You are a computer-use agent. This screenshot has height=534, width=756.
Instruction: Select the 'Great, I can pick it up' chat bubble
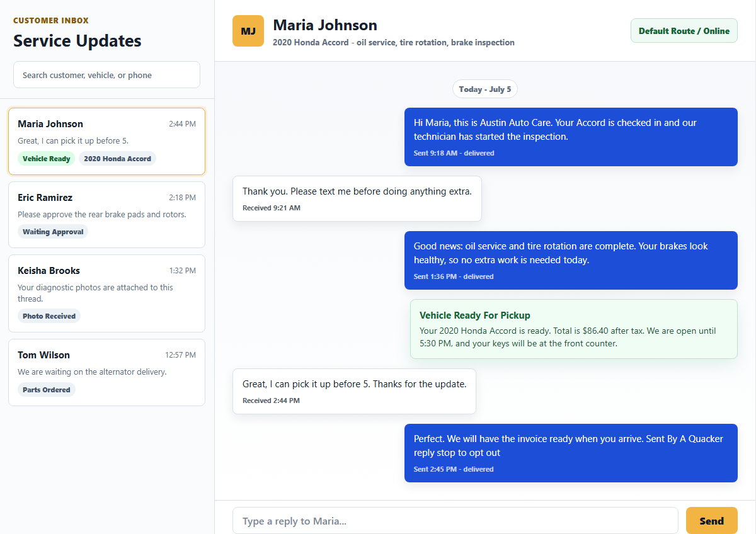pos(354,391)
